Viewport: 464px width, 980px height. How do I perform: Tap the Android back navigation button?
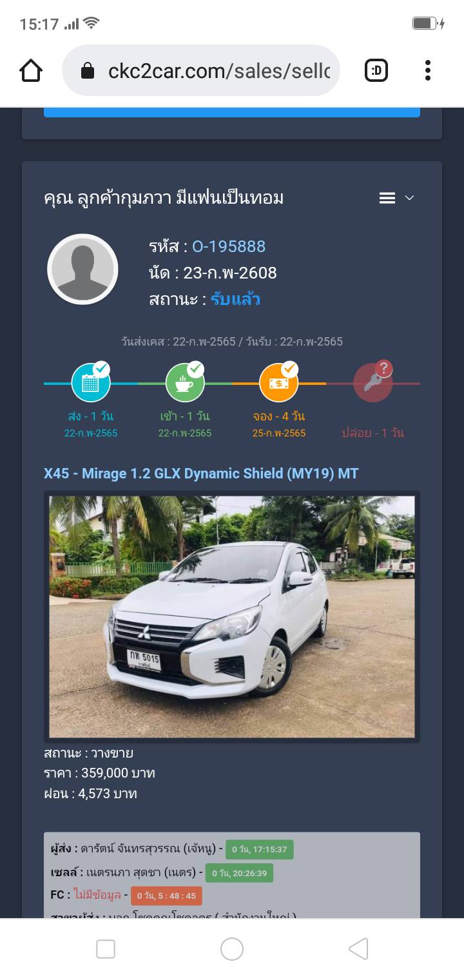pos(358,949)
